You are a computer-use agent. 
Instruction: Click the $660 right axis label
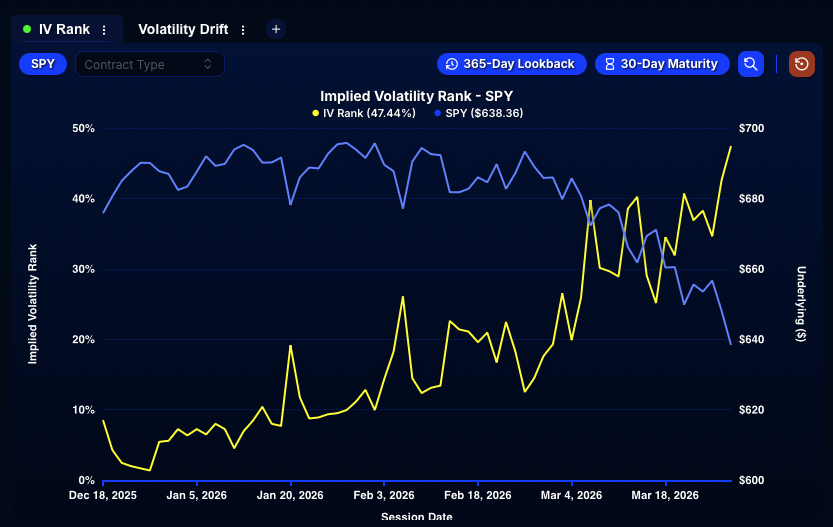point(752,269)
